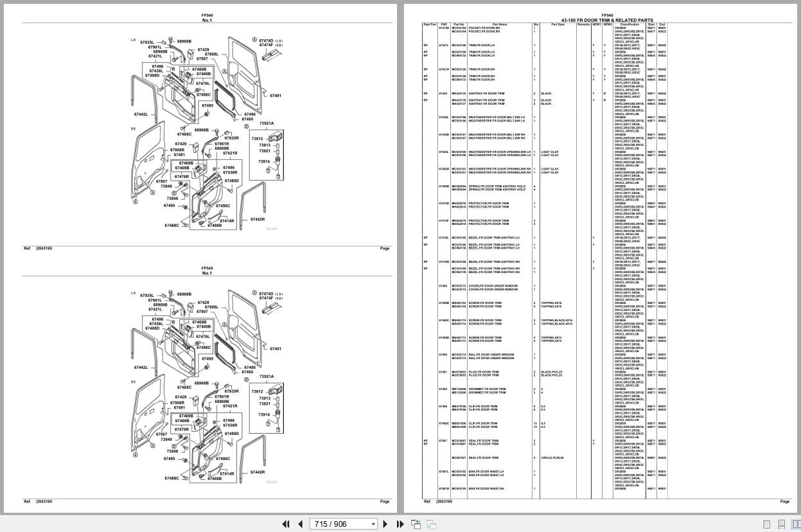Click label 67474F in the lower diagram

point(266,299)
